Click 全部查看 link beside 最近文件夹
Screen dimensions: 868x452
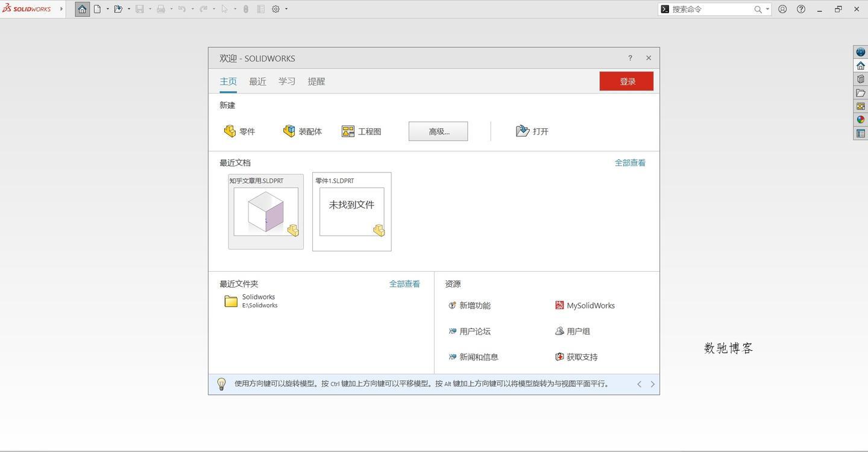coord(404,284)
